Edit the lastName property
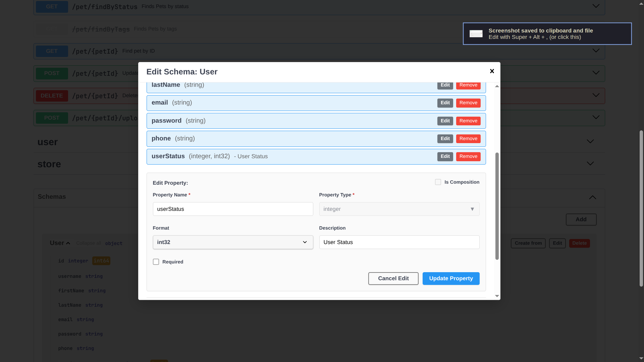644x362 pixels. pyautogui.click(x=445, y=85)
